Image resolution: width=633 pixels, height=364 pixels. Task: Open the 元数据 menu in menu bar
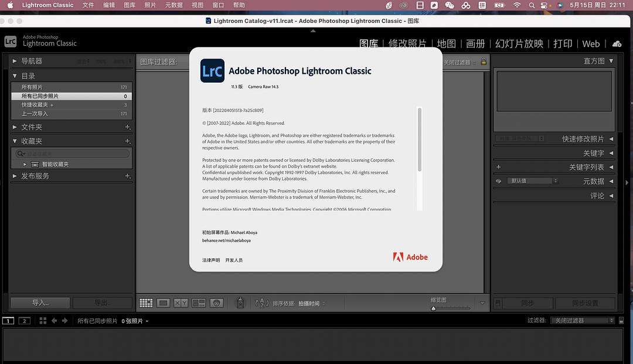pyautogui.click(x=174, y=5)
